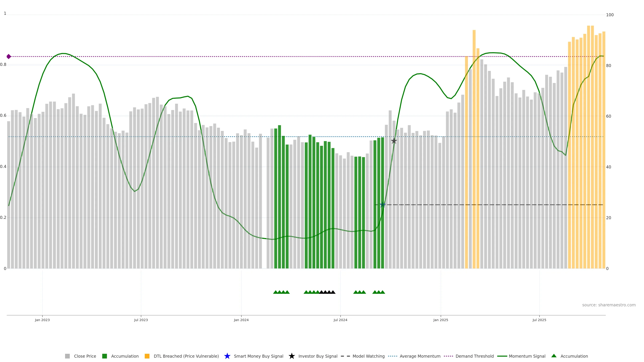Viewport: 644px width, 362px height.
Task: Click the Jul 2025 axis label
Action: (x=539, y=320)
